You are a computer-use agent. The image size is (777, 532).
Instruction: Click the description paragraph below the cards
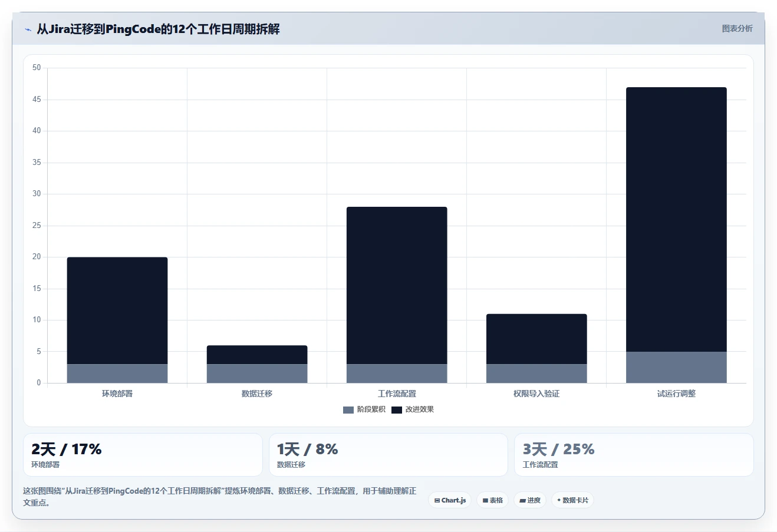click(x=219, y=497)
